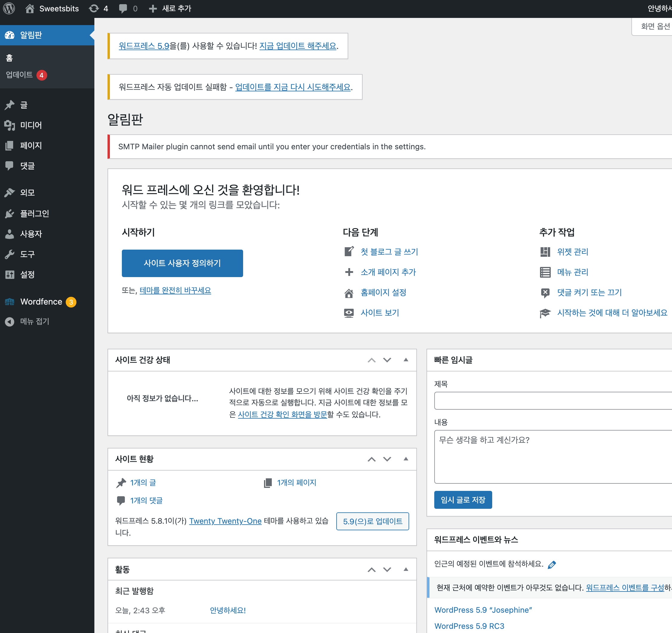This screenshot has height=633, width=672.
Task: Toggle visibility of 사이트 건강 상태 panel
Action: pyautogui.click(x=405, y=360)
